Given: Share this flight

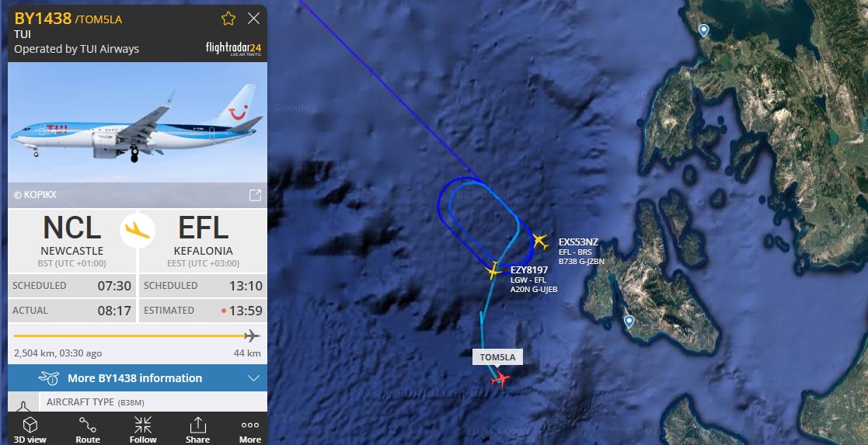Looking at the screenshot, I should [197, 429].
